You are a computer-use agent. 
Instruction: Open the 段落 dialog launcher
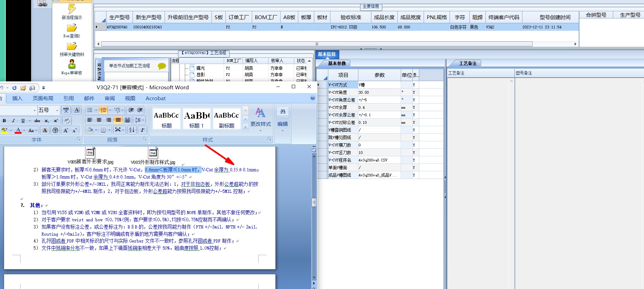click(x=145, y=139)
